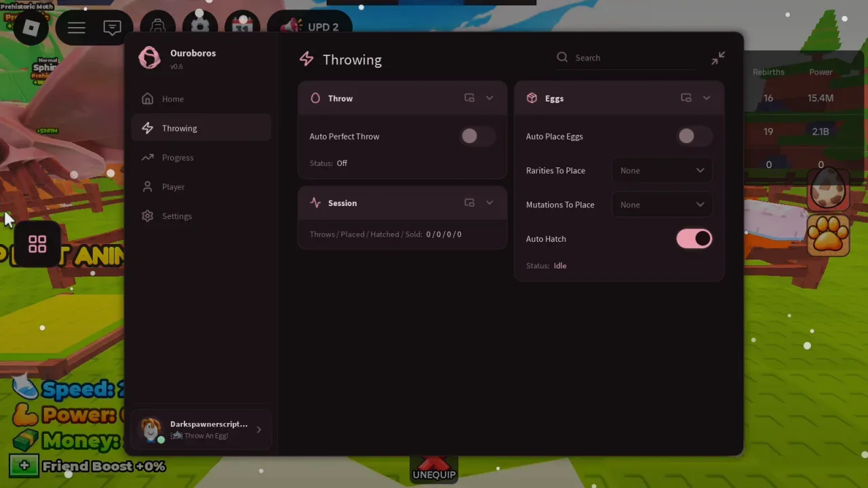Image resolution: width=868 pixels, height=488 pixels.
Task: Enable the Auto Perfect Throw toggle
Action: 478,136
